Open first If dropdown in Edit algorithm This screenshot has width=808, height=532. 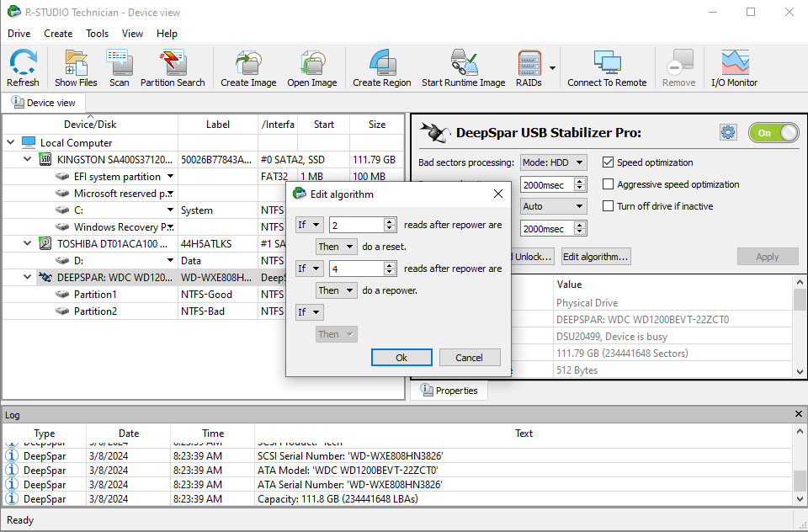click(x=309, y=225)
